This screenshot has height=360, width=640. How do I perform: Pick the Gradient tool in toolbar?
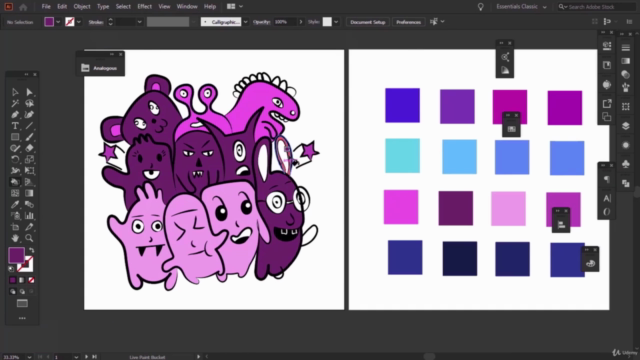pyautogui.click(x=29, y=193)
